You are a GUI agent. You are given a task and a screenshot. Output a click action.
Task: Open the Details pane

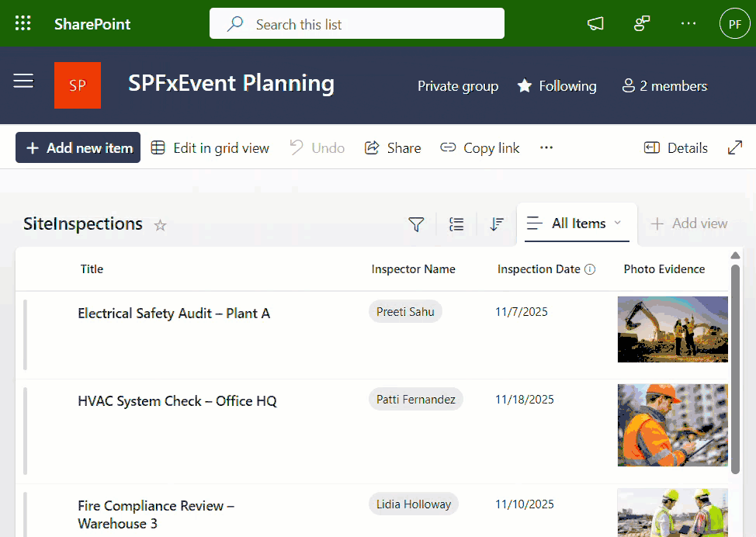tap(676, 148)
